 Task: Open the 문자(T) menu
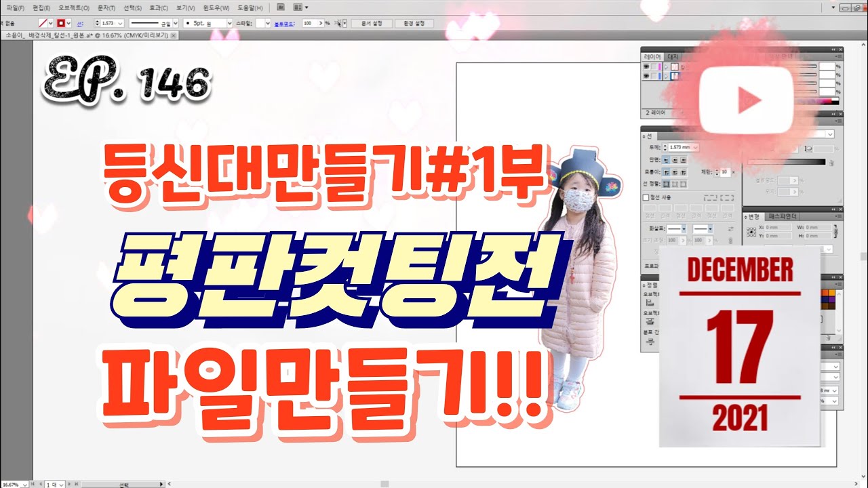pos(106,8)
